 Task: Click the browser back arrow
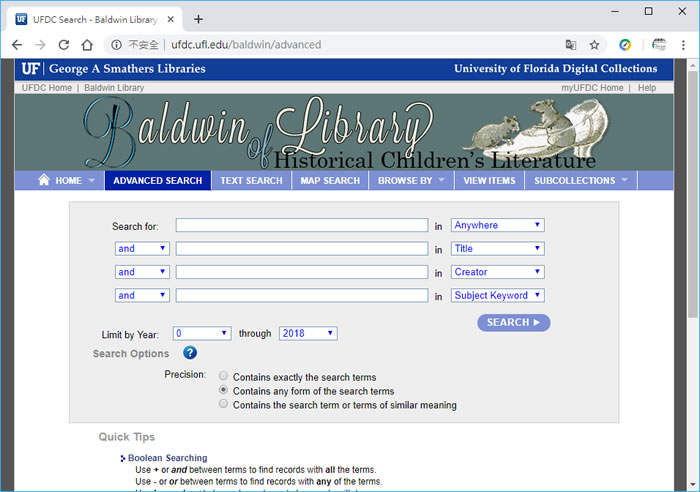[17, 45]
